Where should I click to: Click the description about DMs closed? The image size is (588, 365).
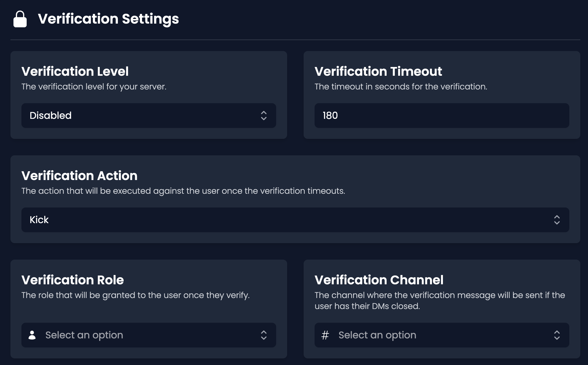click(x=440, y=301)
